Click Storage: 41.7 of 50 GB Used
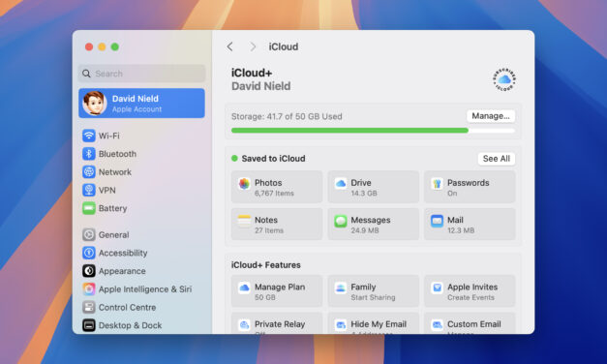Screen dimensions: 607x364 (287, 116)
